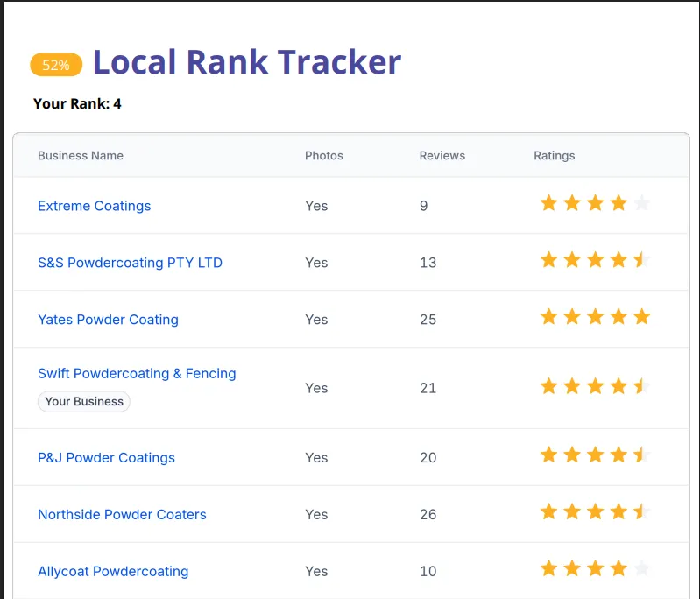The height and width of the screenshot is (599, 700).
Task: Click the Reviews column header
Action: tap(442, 155)
